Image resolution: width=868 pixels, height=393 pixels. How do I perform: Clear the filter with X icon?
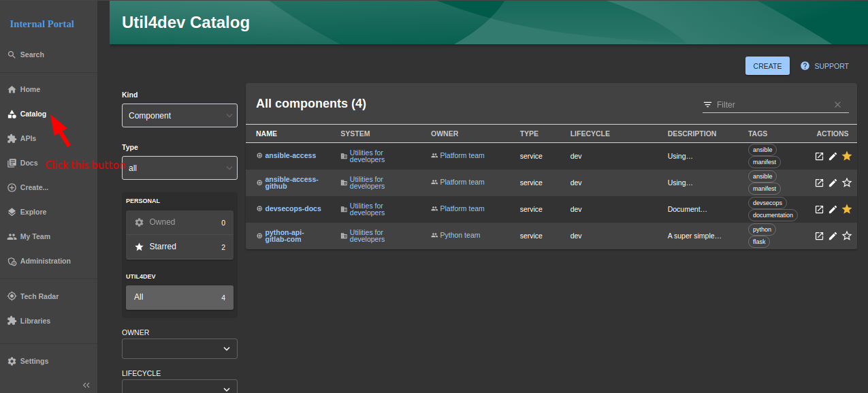click(x=837, y=105)
